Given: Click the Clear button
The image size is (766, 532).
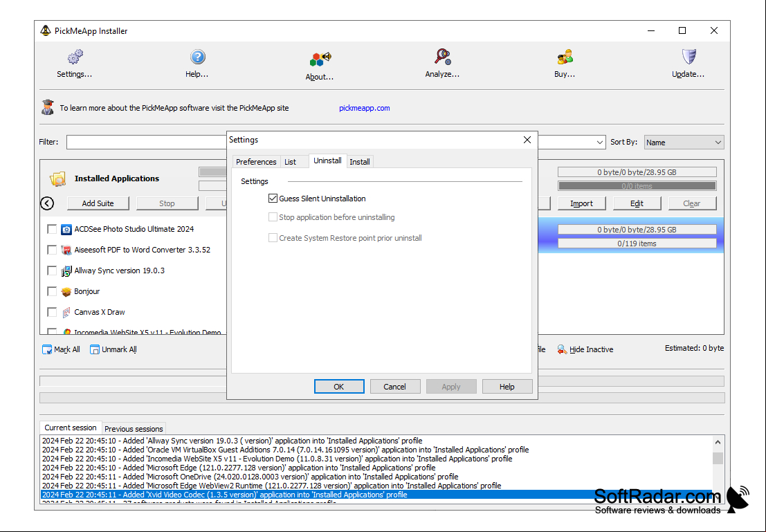Looking at the screenshot, I should (x=692, y=203).
